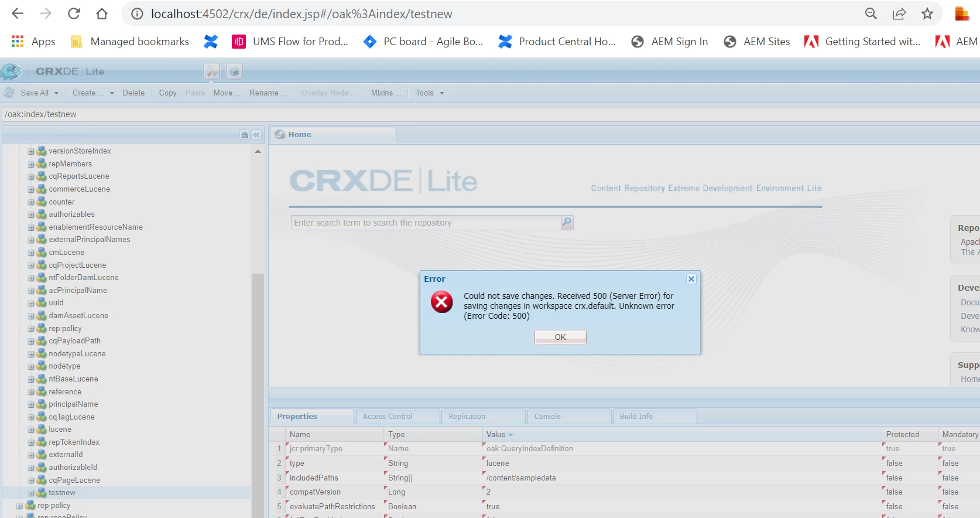This screenshot has height=518, width=980.
Task: Click OK in the Error dialog
Action: [x=560, y=337]
